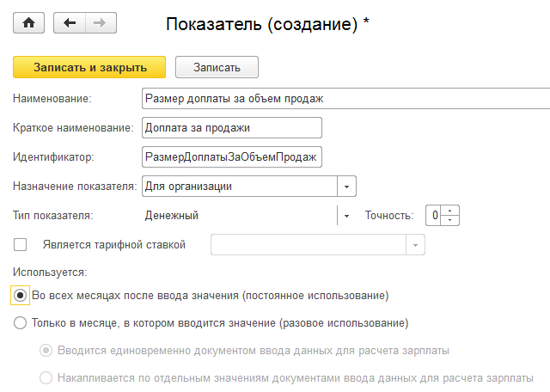Viewport: 550px width, 392px height.
Task: Choose 'Накапливается по отдельным значениям' radio
Action: [46, 377]
